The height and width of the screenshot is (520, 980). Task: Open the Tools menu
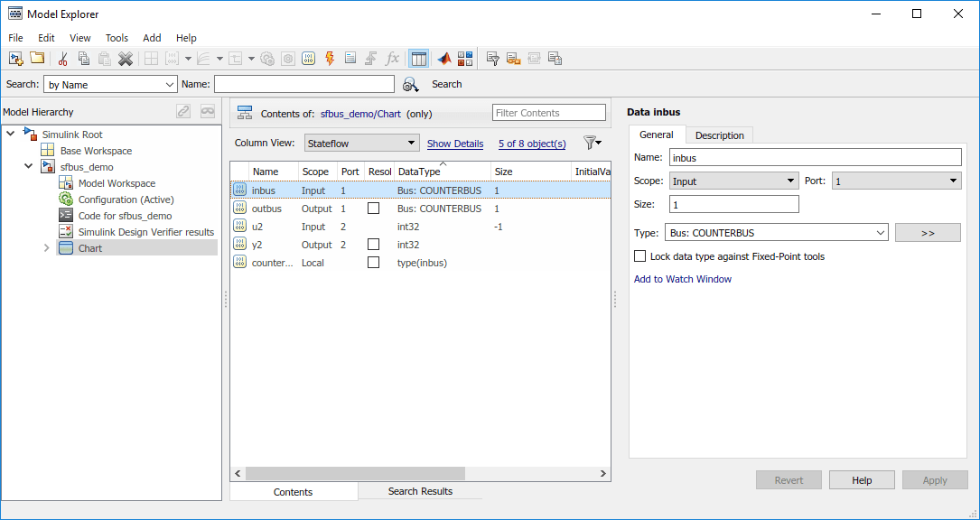[117, 38]
